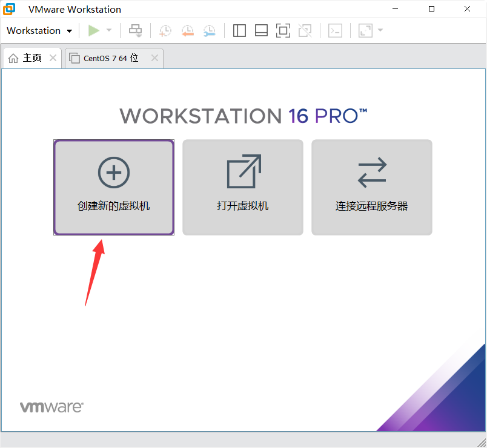Image resolution: width=487 pixels, height=448 pixels.
Task: Toggle the library sidebar panel icon
Action: [x=239, y=30]
